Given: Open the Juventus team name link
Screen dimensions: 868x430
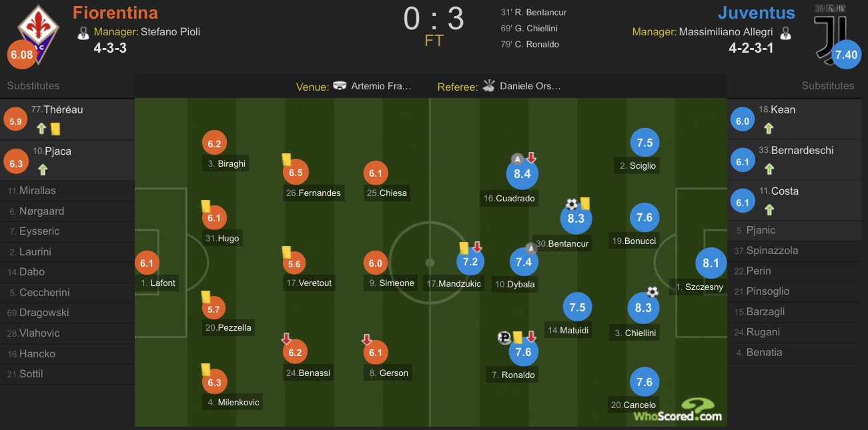Looking at the screenshot, I should tap(757, 13).
